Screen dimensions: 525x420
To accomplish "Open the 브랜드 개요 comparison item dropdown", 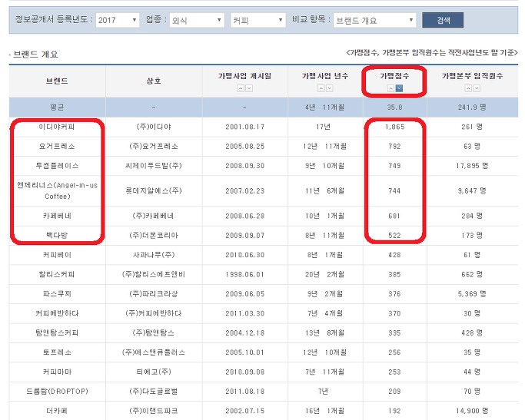I will pyautogui.click(x=374, y=20).
